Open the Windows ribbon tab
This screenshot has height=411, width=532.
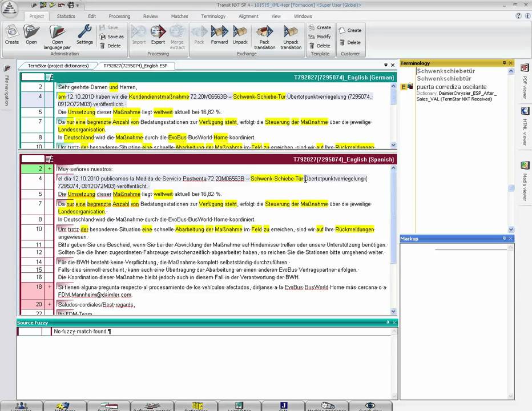[303, 16]
